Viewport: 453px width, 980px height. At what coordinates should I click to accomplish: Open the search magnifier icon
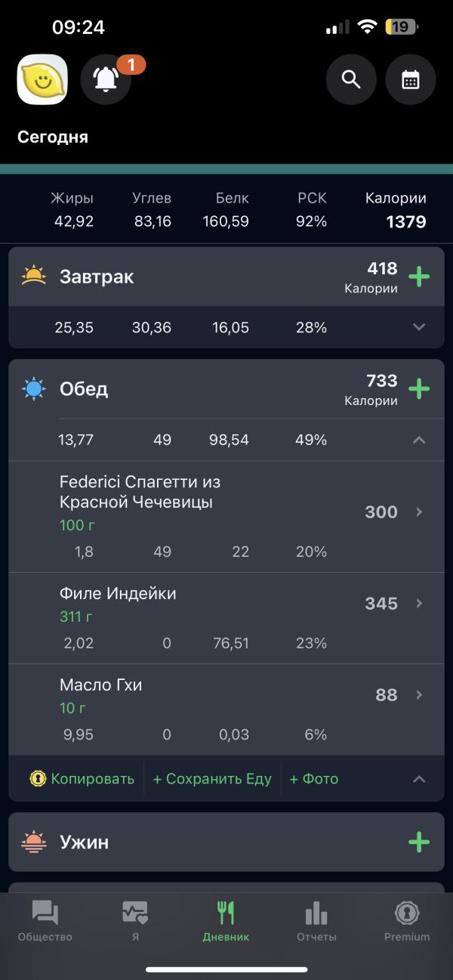[x=351, y=79]
